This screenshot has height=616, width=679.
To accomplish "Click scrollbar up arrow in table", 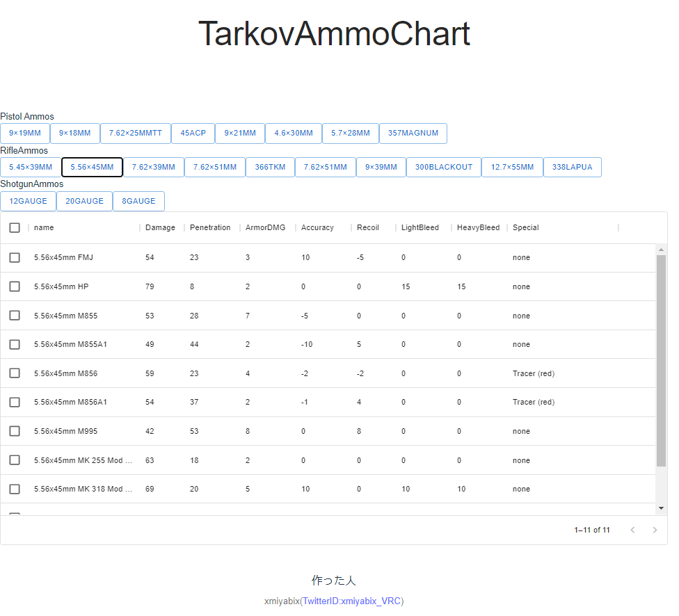I will pos(661,250).
